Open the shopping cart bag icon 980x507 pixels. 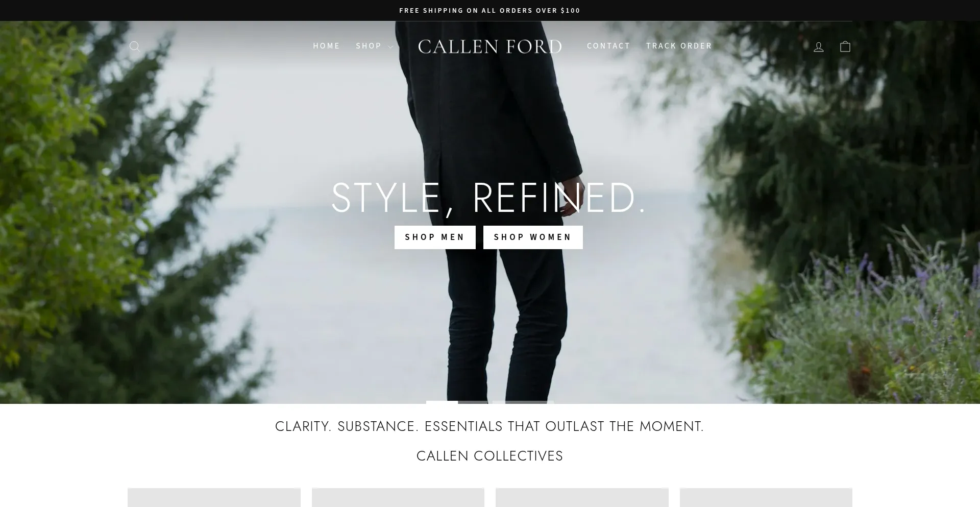pyautogui.click(x=845, y=46)
